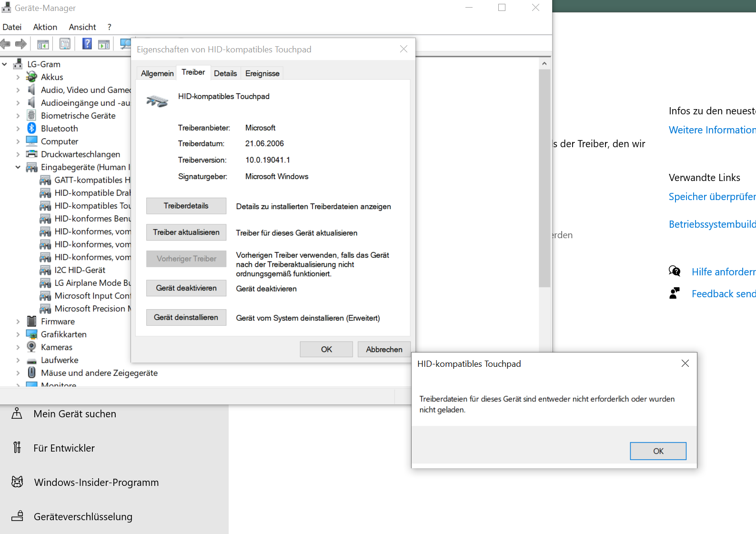Screen dimensions: 756x534
Task: Click the scrollbar up arrow in Geräte-Manager
Action: [544, 63]
